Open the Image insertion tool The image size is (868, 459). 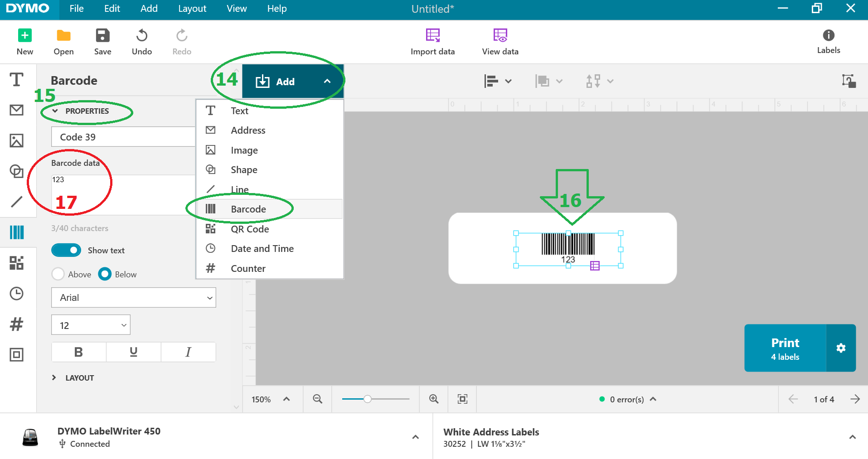coord(16,141)
